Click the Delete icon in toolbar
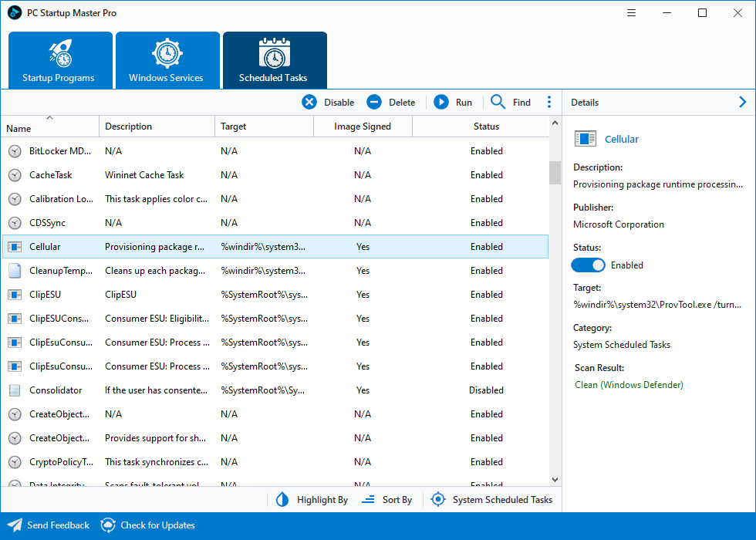Screen dimensions: 756x540 pos(374,102)
